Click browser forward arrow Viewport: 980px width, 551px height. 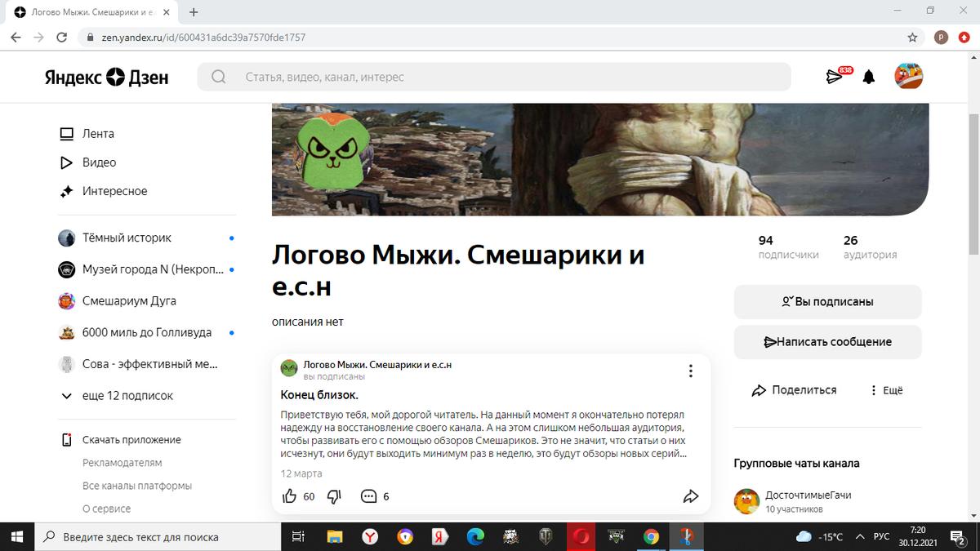[39, 38]
